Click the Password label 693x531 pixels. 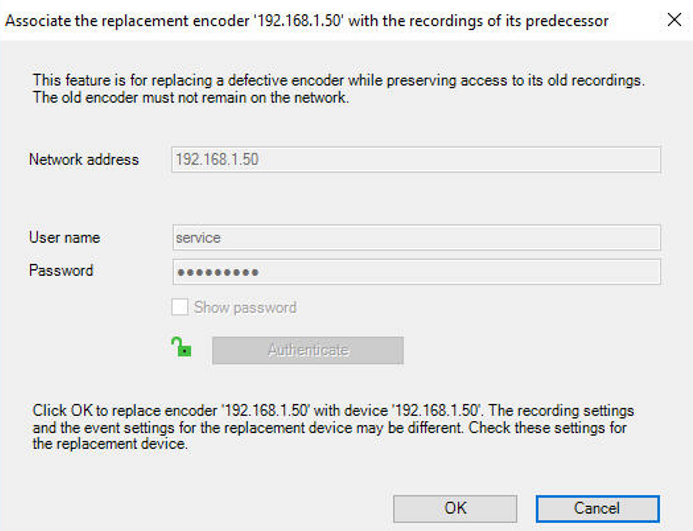point(61,271)
